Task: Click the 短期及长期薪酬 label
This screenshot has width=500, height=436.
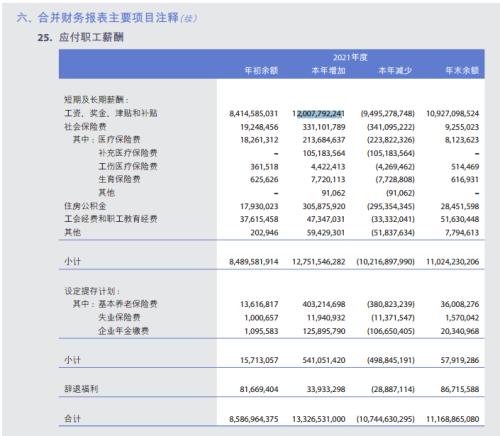Action: coord(96,100)
